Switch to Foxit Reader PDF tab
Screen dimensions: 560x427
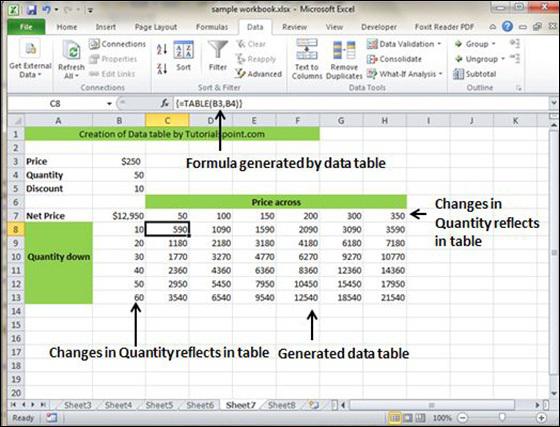point(444,27)
